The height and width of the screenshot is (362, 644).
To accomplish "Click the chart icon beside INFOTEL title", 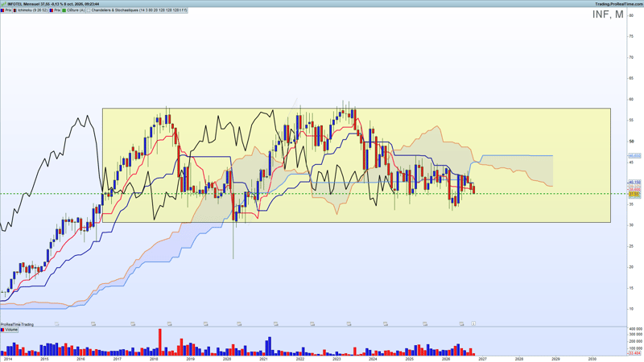I will [4, 4].
